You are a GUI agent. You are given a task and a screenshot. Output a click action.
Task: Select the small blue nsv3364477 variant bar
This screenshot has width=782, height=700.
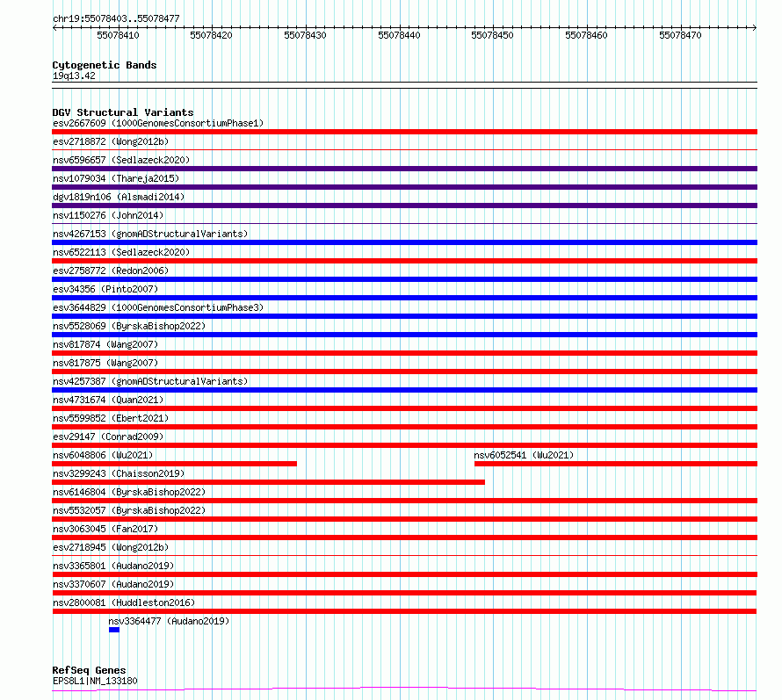coord(114,630)
